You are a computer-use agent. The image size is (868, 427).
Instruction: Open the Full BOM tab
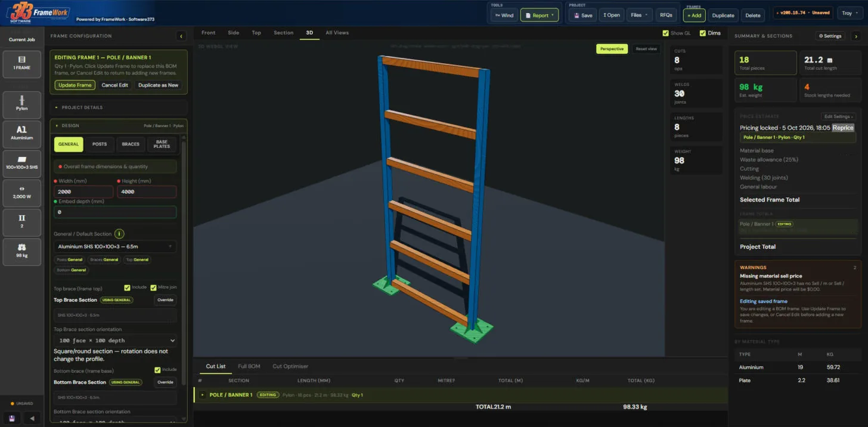coord(249,366)
